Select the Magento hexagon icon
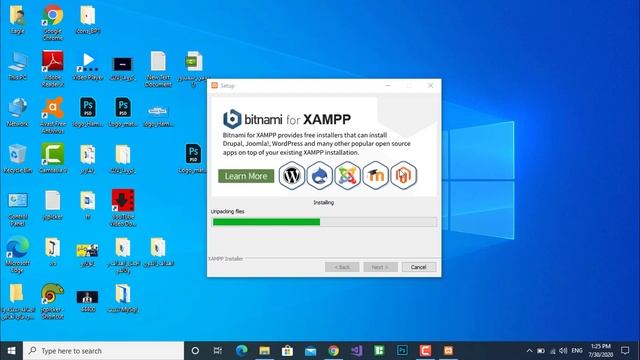This screenshot has width=640, height=360. 404,176
